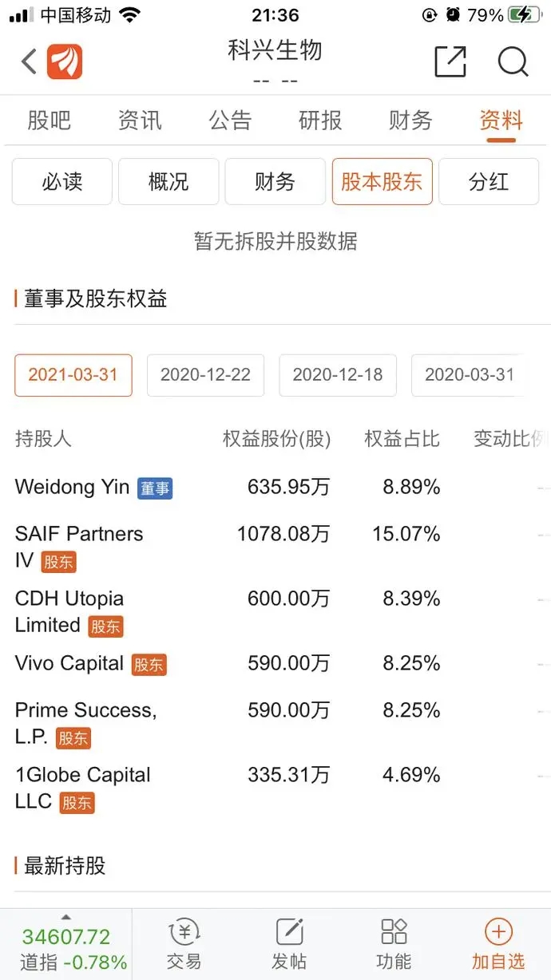551x980 pixels.
Task: Tap the share icon in header
Action: (450, 61)
